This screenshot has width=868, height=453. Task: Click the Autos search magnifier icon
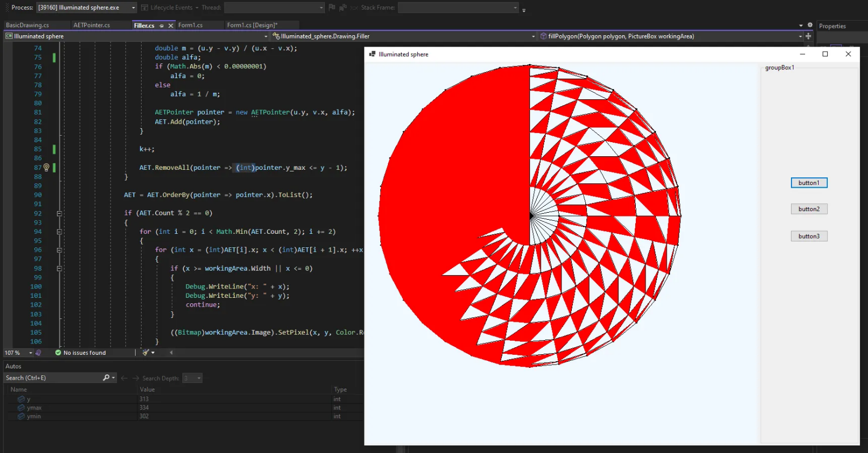pyautogui.click(x=106, y=378)
